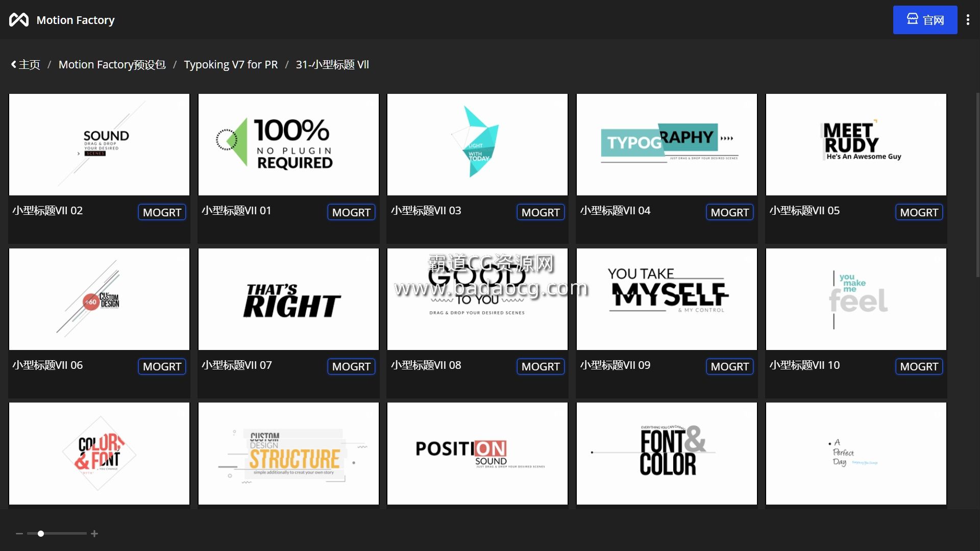Click MOGRT badge for 小型标题VII 09
Viewport: 980px width, 551px height.
pyautogui.click(x=729, y=366)
